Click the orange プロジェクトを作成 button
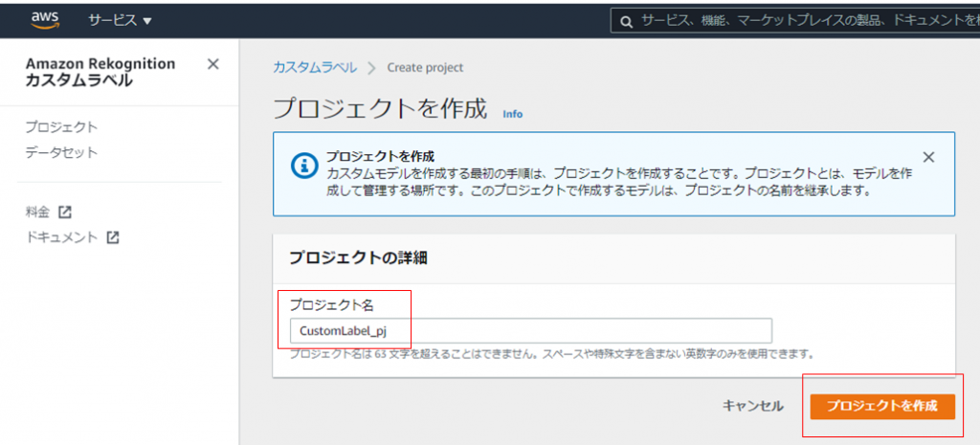Screen dimensions: 980x445 tap(882, 407)
